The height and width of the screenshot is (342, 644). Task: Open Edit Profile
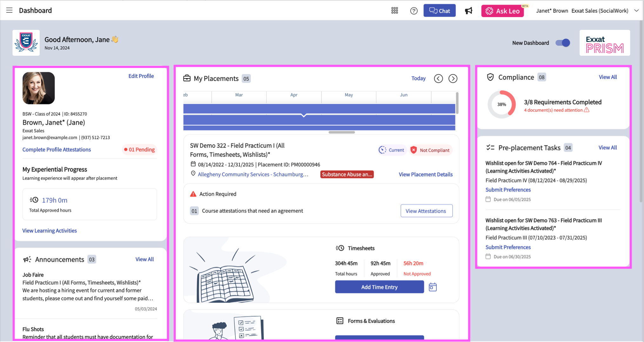click(x=141, y=76)
